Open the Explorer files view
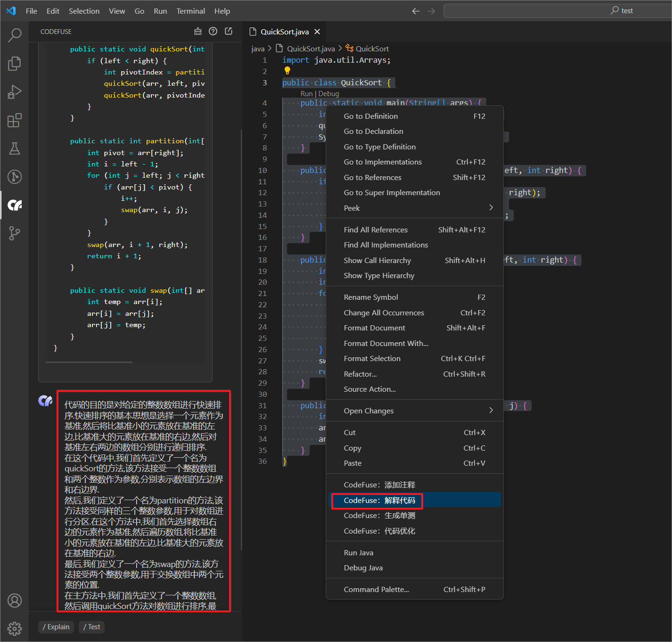Image resolution: width=672 pixels, height=642 pixels. tap(15, 63)
